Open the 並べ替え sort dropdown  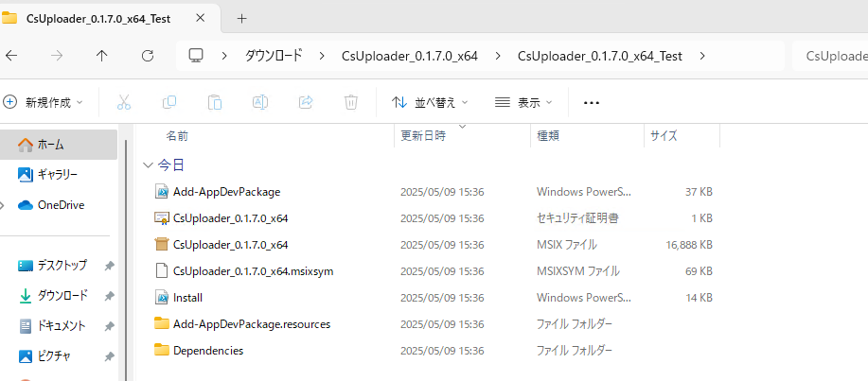tap(430, 102)
